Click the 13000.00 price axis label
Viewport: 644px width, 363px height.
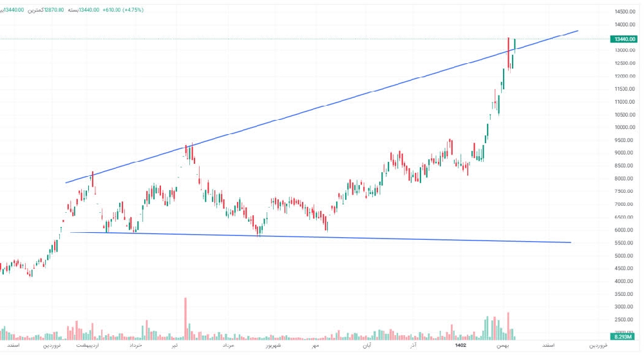click(x=625, y=50)
